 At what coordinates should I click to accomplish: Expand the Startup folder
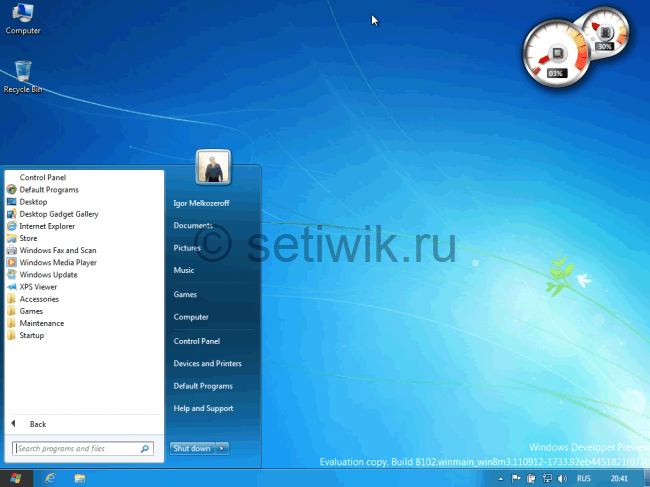coord(31,335)
